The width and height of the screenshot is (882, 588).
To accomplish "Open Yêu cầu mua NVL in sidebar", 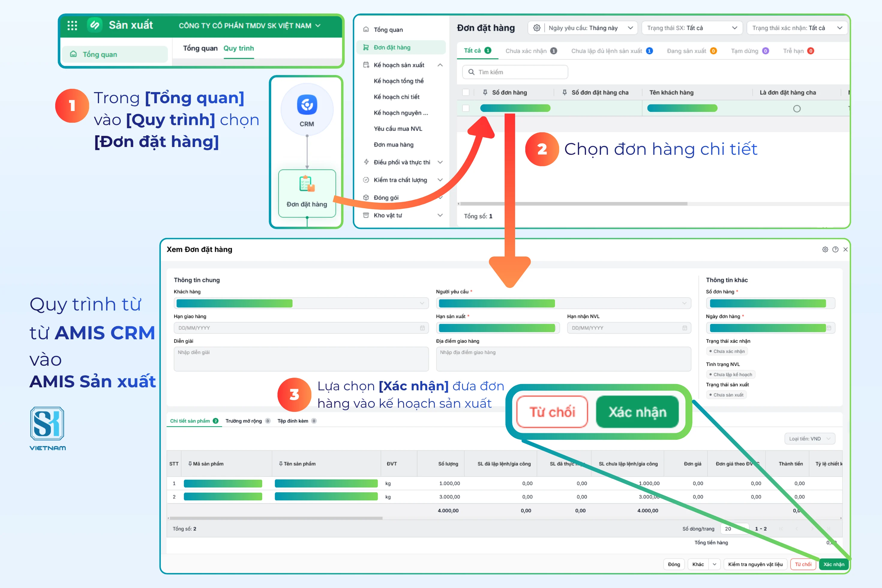I will point(398,129).
